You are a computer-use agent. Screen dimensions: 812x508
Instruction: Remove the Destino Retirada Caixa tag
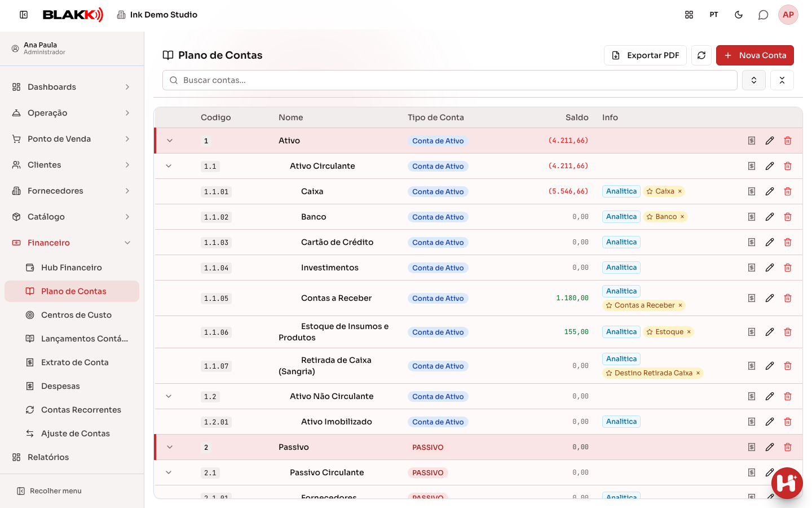(x=698, y=373)
